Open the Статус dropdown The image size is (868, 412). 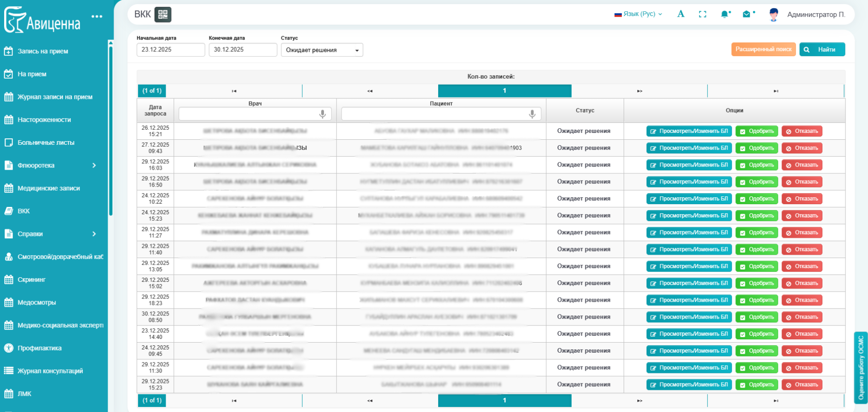(322, 50)
